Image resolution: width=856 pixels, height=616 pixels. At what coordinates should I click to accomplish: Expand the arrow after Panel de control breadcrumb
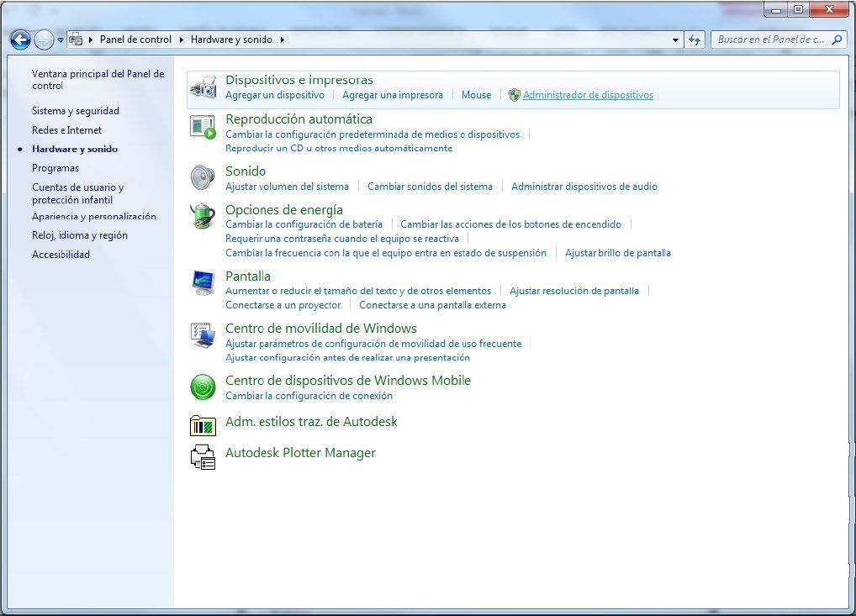[x=182, y=39]
